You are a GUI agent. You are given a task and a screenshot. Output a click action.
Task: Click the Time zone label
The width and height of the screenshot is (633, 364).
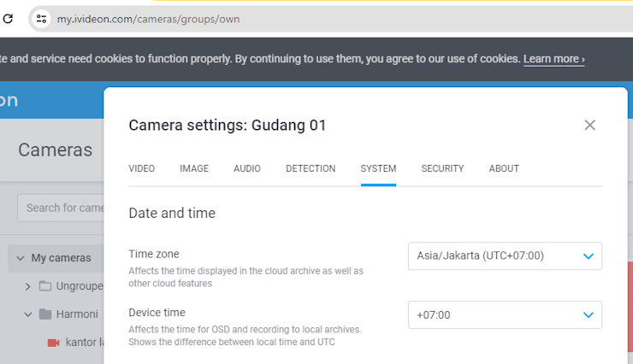point(154,254)
